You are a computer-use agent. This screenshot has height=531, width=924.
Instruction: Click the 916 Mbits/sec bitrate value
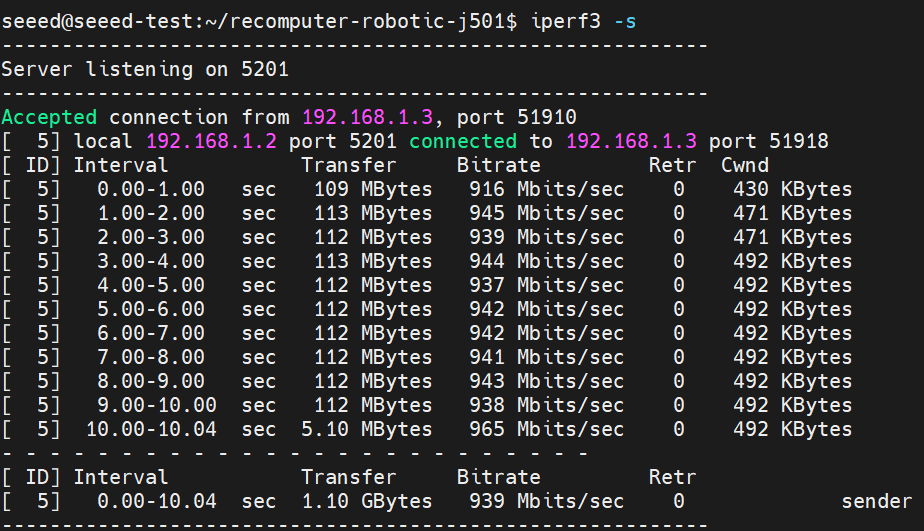546,189
